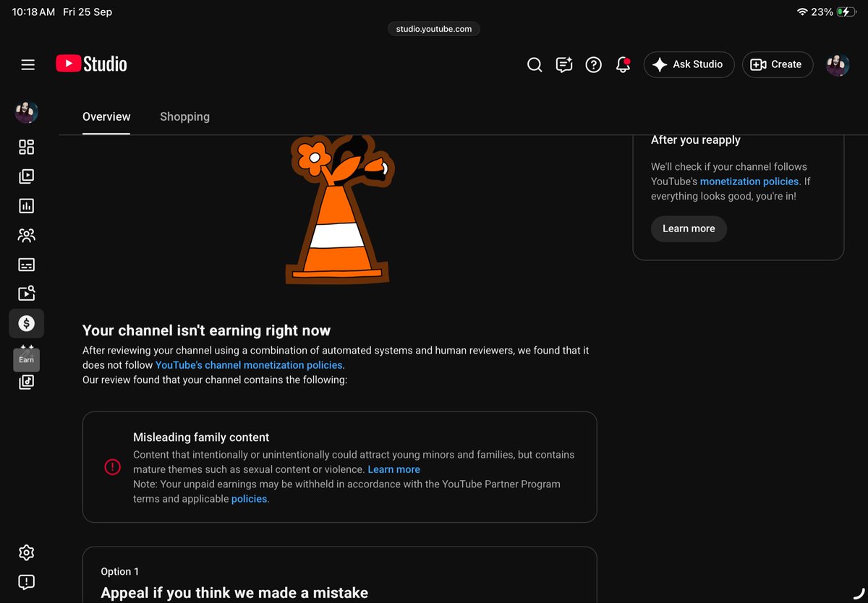Open "YouTube's channel monetization policies" link
This screenshot has height=603, width=868.
(x=250, y=365)
